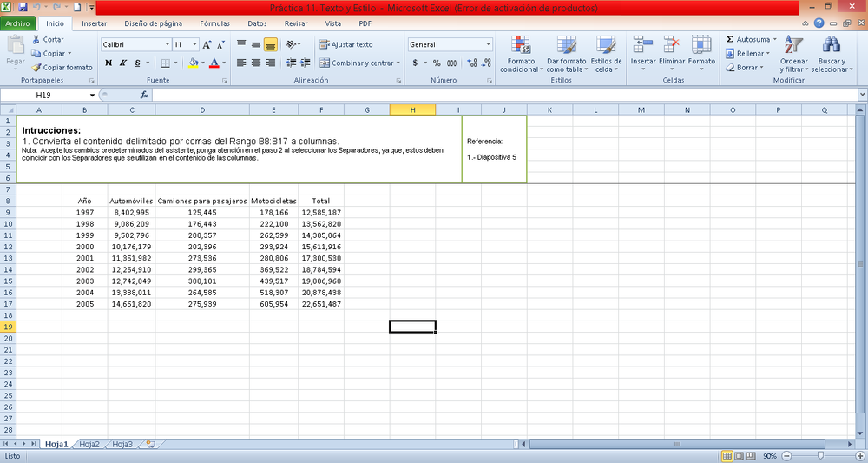Click the Formato condicional icon
Viewport: 868px width, 463px height.
521,46
